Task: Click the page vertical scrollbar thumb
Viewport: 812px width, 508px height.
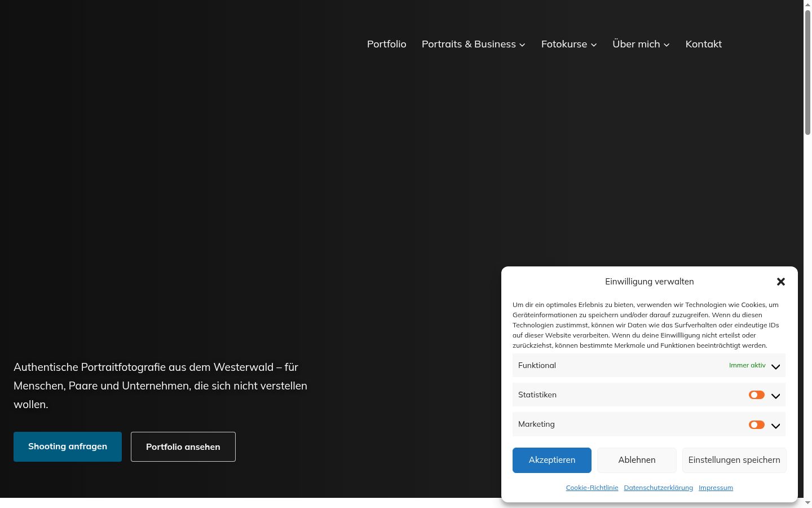Action: point(807,72)
